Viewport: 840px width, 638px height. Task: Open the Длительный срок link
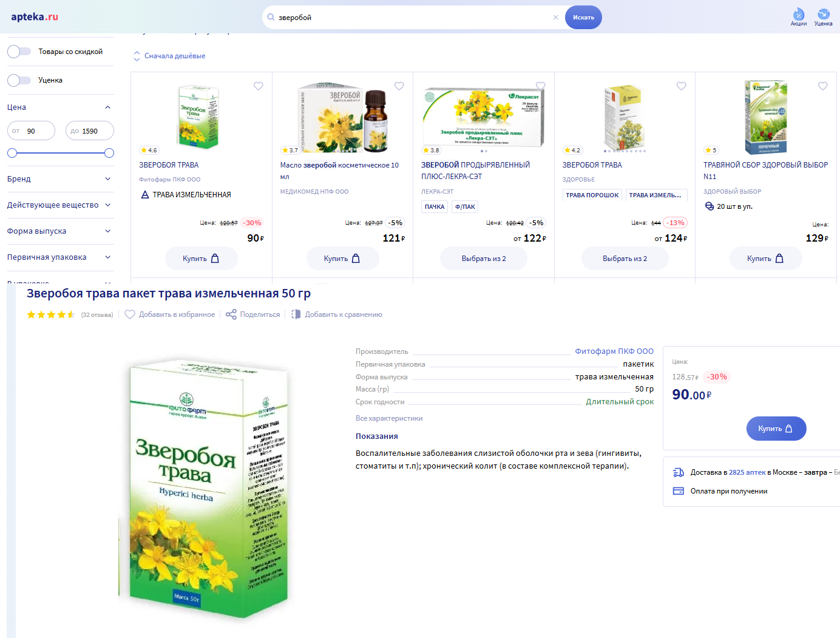pyautogui.click(x=620, y=402)
